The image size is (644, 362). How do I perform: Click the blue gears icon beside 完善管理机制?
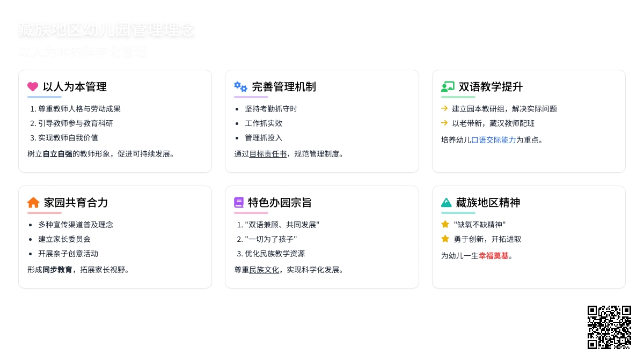click(x=240, y=87)
